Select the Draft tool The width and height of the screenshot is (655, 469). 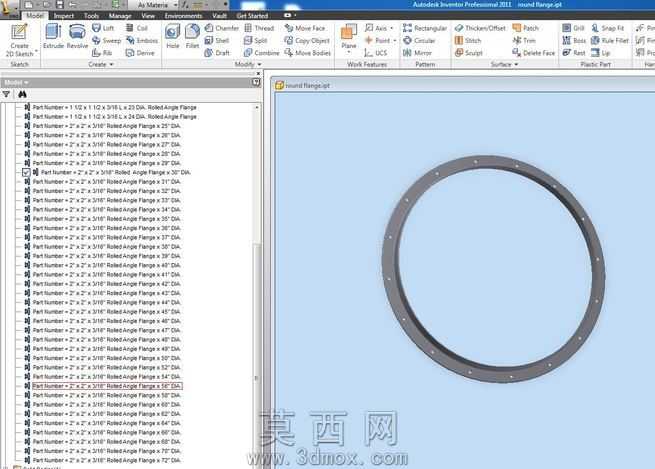point(217,53)
